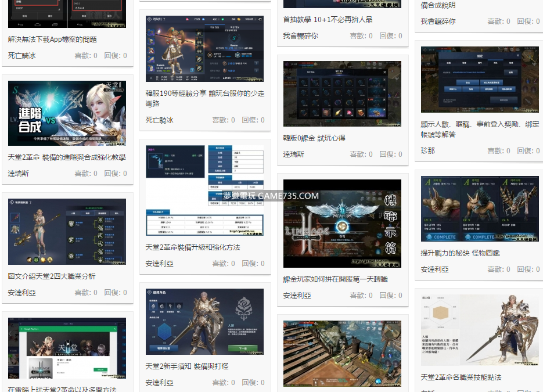Click author 安達利亞 under the 第一天轉職 article

(x=297, y=296)
